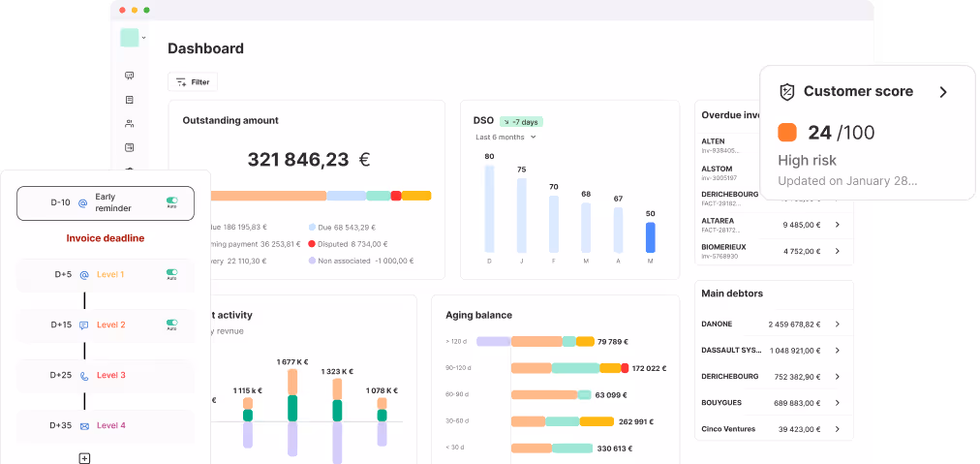Click the Aging balance heading
This screenshot has width=980, height=464.
[478, 315]
